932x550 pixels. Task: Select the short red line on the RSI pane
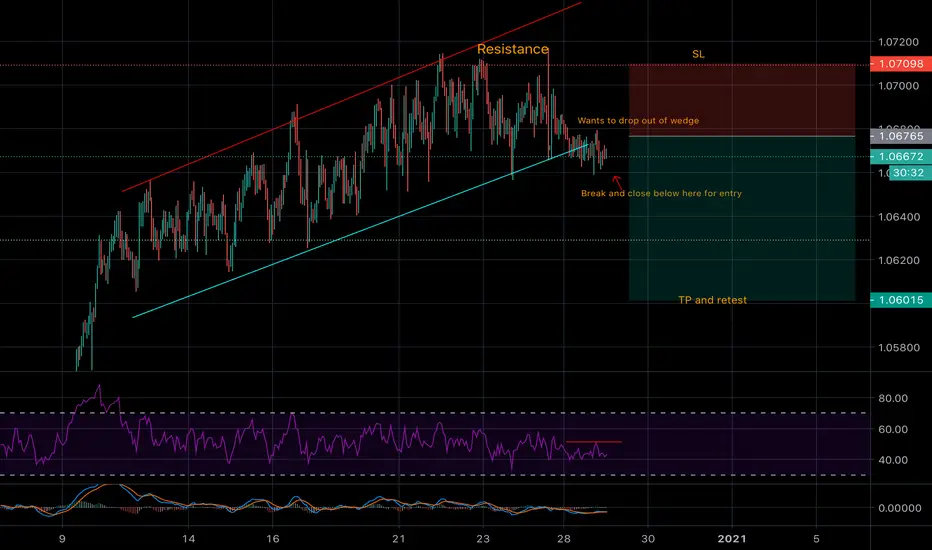[x=593, y=441]
